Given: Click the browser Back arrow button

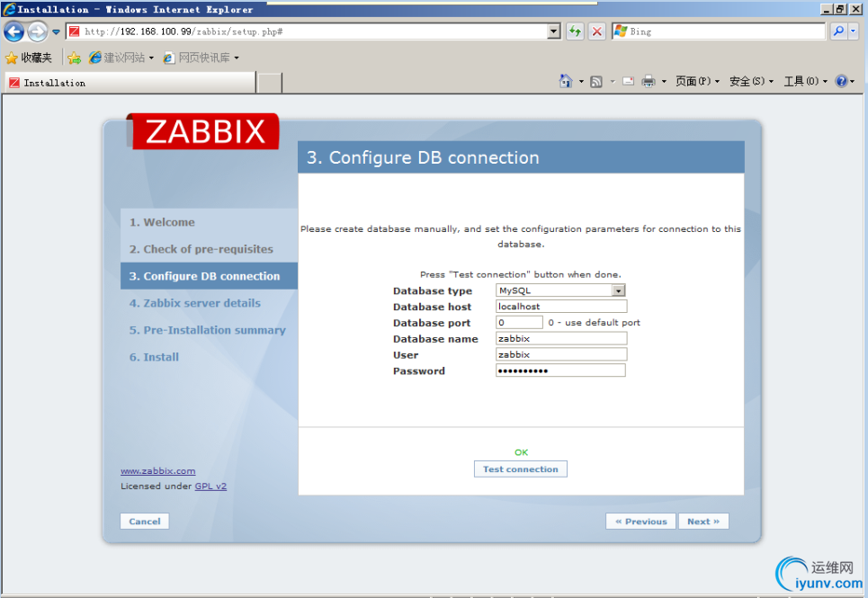Looking at the screenshot, I should click(x=13, y=31).
